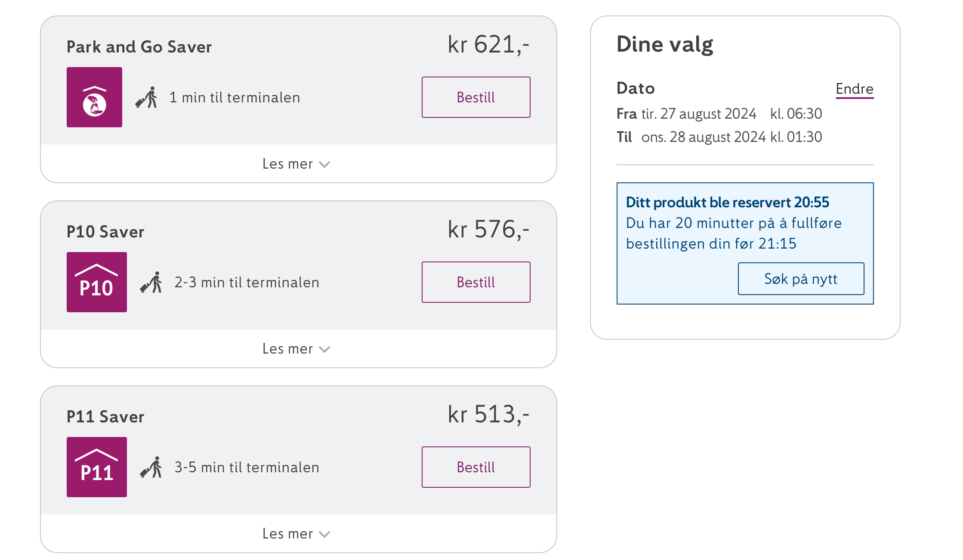The image size is (963, 560).
Task: Click chevron arrow under P10 Saver
Action: 324,350
